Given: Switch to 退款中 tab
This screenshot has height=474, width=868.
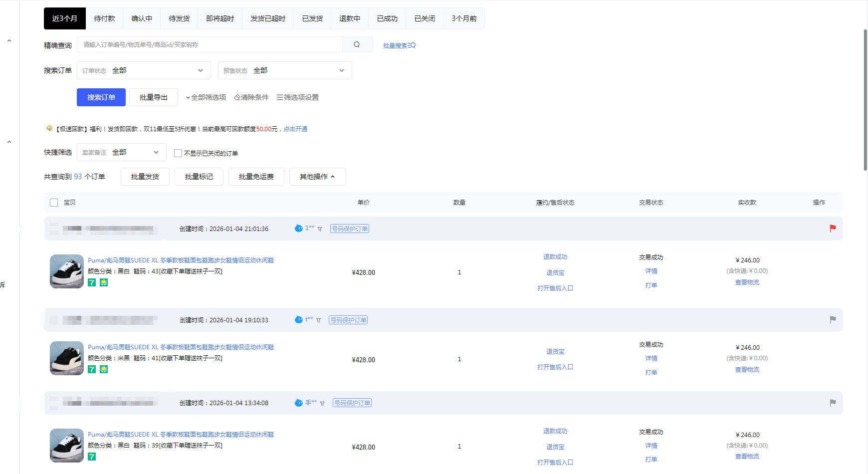Looking at the screenshot, I should [350, 18].
